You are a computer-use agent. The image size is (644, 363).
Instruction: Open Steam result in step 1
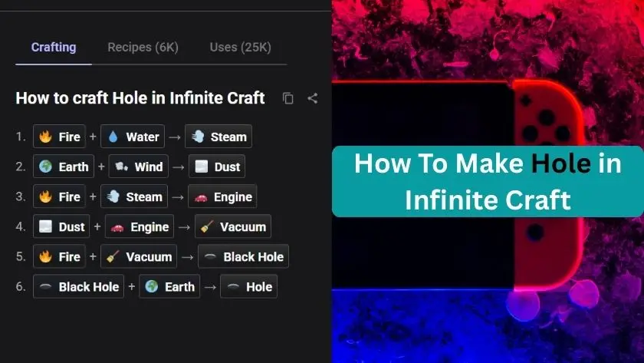coord(219,137)
